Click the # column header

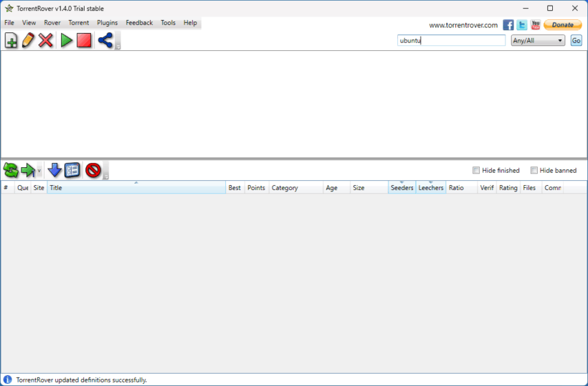[7, 187]
